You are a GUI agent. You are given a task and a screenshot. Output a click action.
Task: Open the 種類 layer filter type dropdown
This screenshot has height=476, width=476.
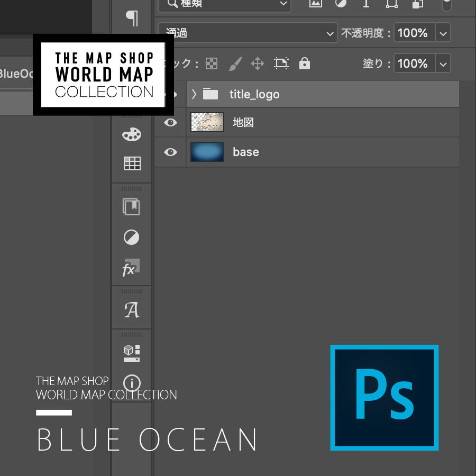pyautogui.click(x=224, y=5)
